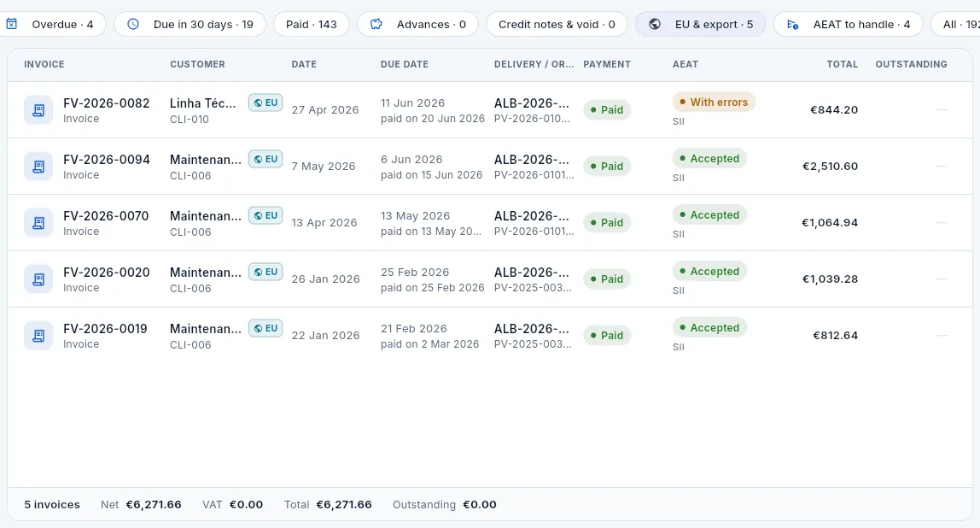Viewport: 980px width, 528px height.
Task: Click the €844.20 total amount
Action: (834, 110)
